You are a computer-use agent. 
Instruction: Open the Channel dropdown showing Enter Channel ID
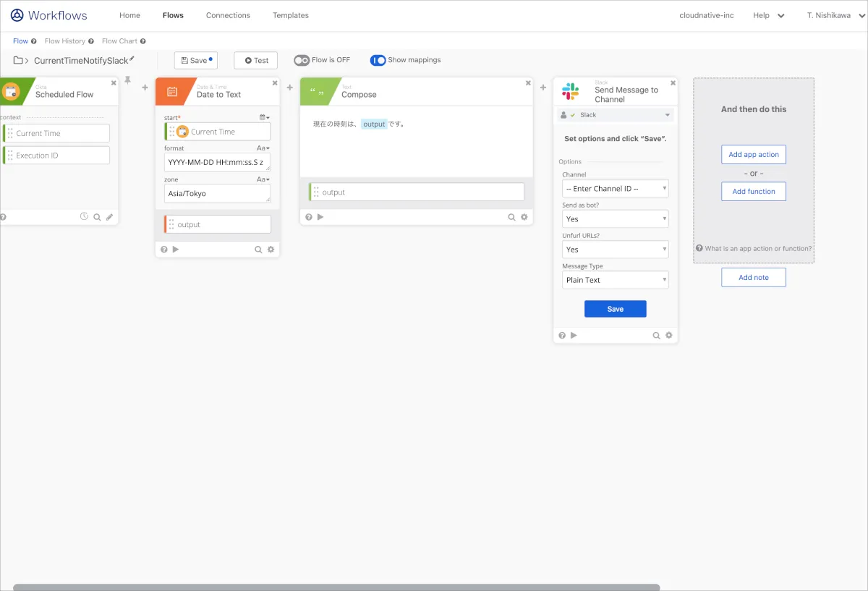coord(616,189)
